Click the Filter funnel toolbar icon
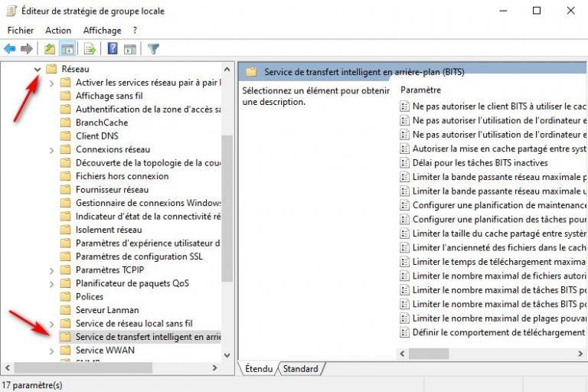 (153, 49)
